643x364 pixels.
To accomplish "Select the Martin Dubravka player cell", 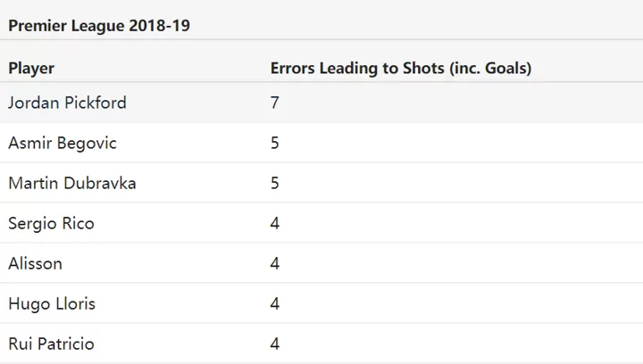I will (x=72, y=183).
